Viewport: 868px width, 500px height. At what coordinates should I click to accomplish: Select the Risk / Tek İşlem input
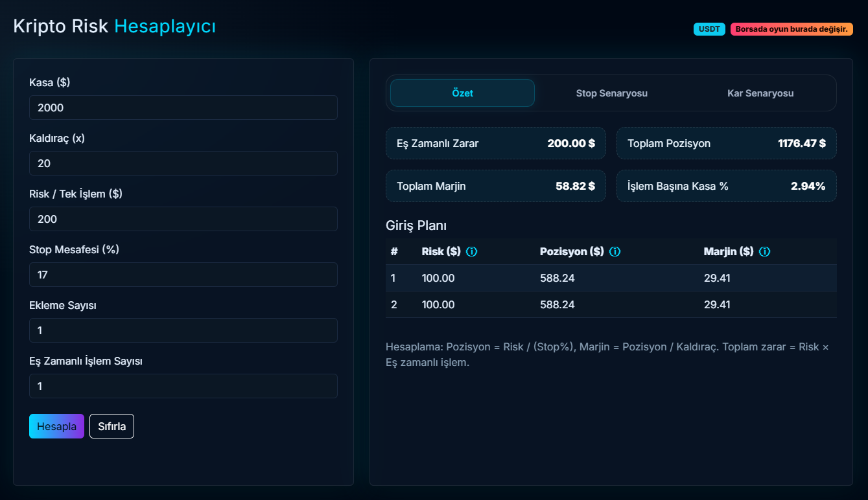pyautogui.click(x=183, y=219)
